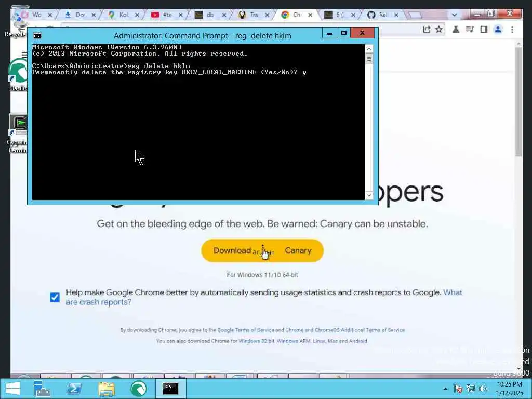Switch to the YouTube #te tab
The image size is (532, 399).
[x=167, y=15]
